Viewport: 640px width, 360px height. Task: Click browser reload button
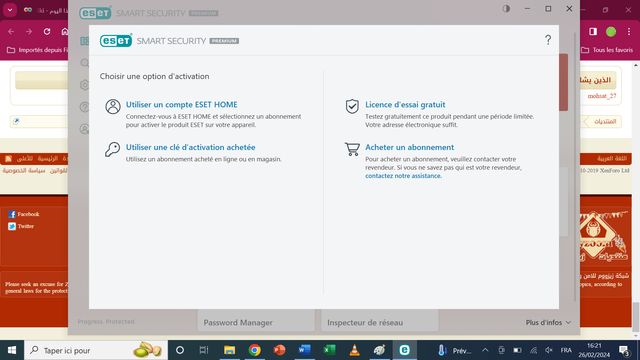(47, 31)
